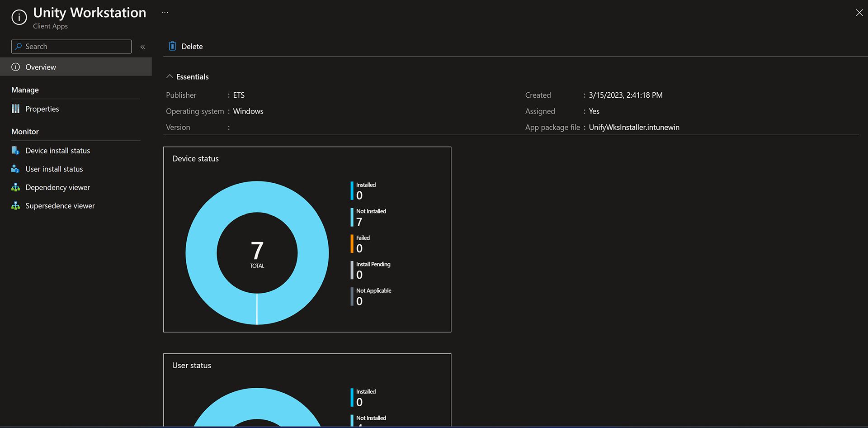
Task: Click the info icon beside Unity Workstation title
Action: 19,17
